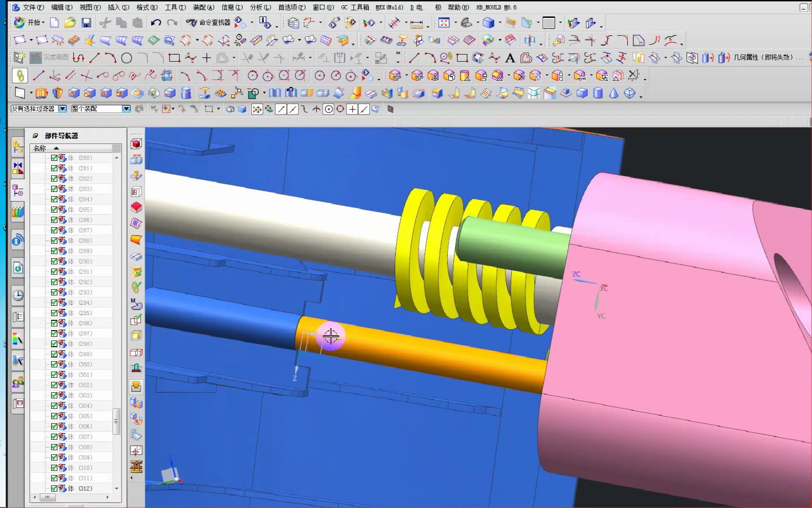
Task: Open the 插入(S) menu
Action: click(118, 7)
